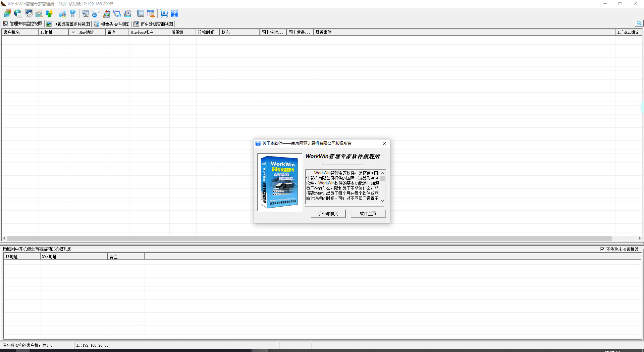Sort by 连接时间 column header
The image size is (644, 352).
(x=208, y=32)
